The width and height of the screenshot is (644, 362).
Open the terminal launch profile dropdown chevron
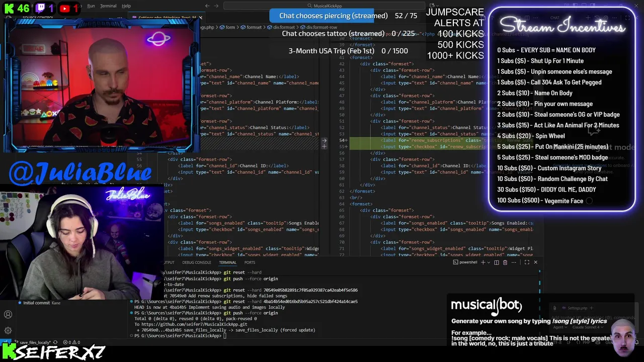pyautogui.click(x=489, y=262)
